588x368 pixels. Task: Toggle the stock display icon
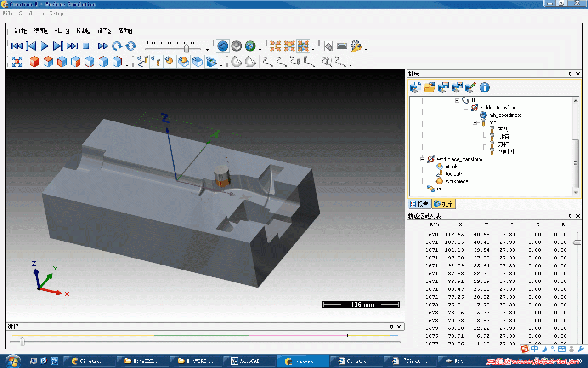tap(184, 62)
